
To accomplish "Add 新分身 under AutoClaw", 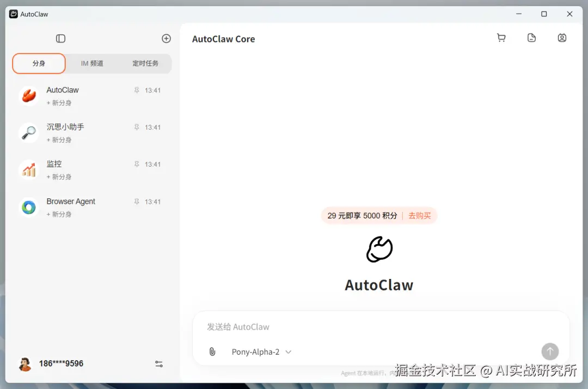I will click(x=59, y=103).
